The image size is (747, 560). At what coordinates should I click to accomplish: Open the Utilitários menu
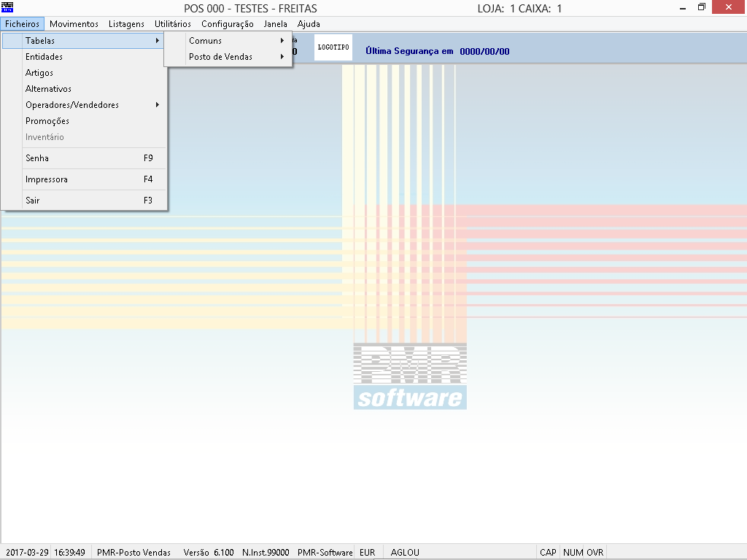173,24
